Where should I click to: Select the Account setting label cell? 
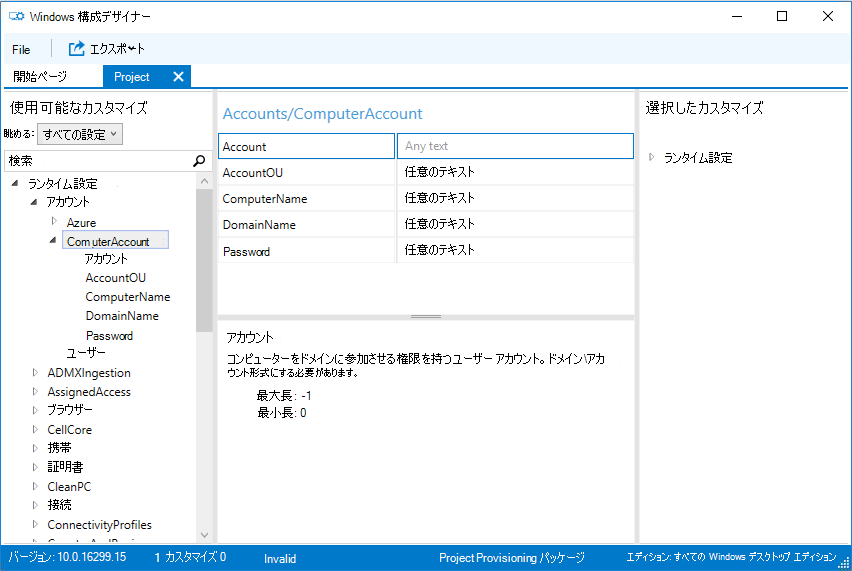click(306, 146)
